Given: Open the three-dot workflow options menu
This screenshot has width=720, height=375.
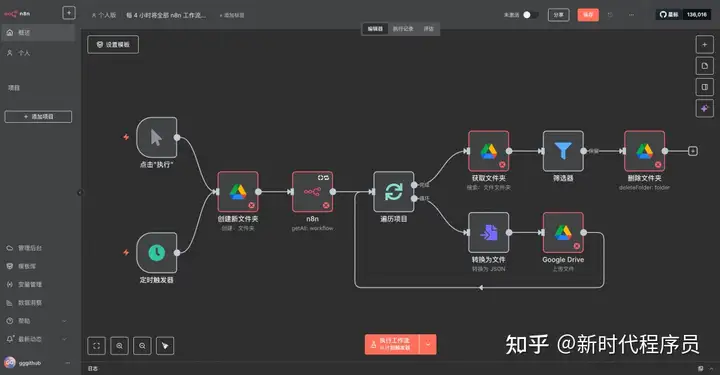Looking at the screenshot, I should (631, 15).
